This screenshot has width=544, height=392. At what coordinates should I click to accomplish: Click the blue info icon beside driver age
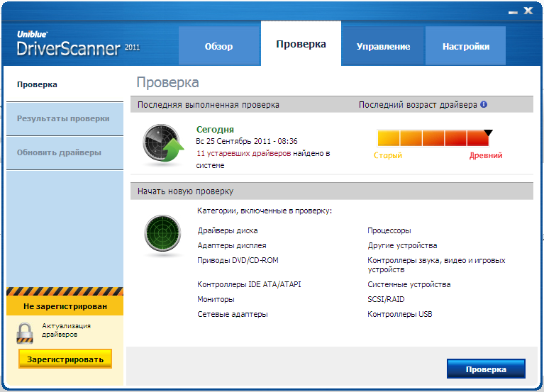[x=484, y=104]
